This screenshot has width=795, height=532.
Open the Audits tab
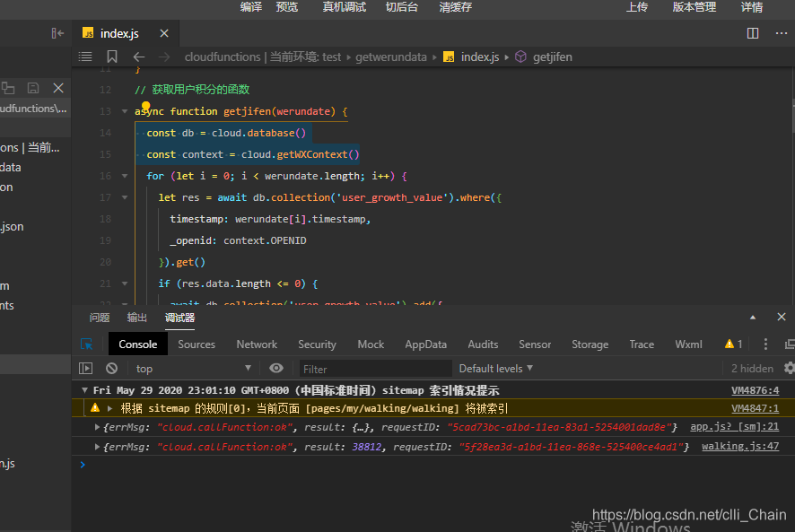(x=483, y=344)
